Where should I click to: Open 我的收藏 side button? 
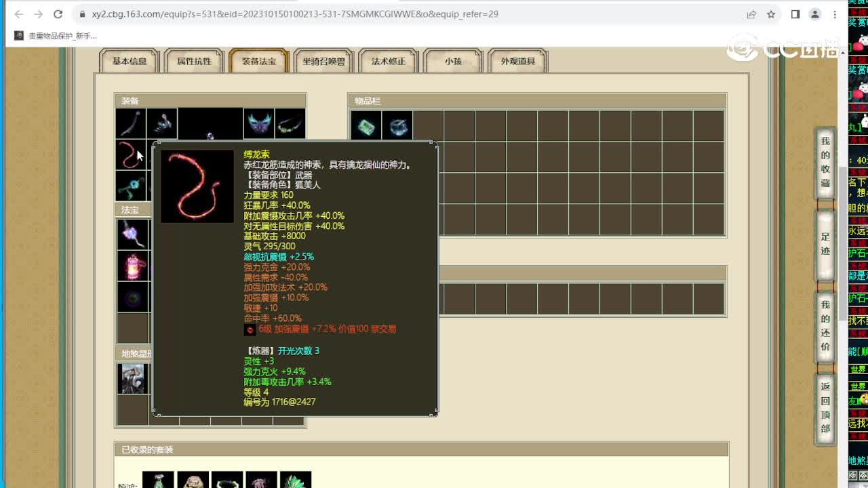pyautogui.click(x=825, y=162)
